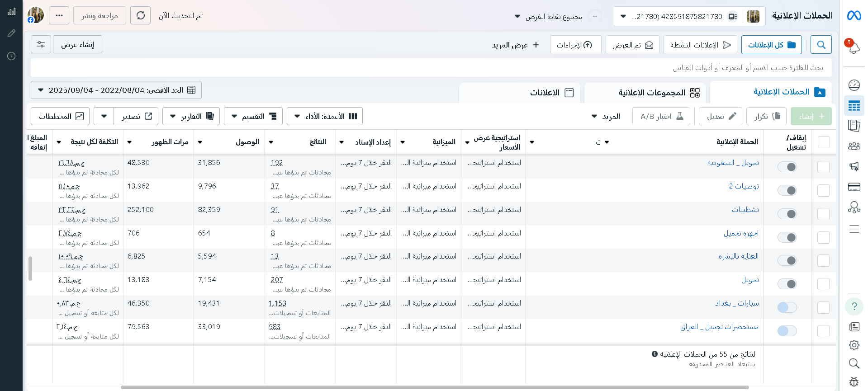Switch to المجموعات الإعلانية tab

[647, 93]
